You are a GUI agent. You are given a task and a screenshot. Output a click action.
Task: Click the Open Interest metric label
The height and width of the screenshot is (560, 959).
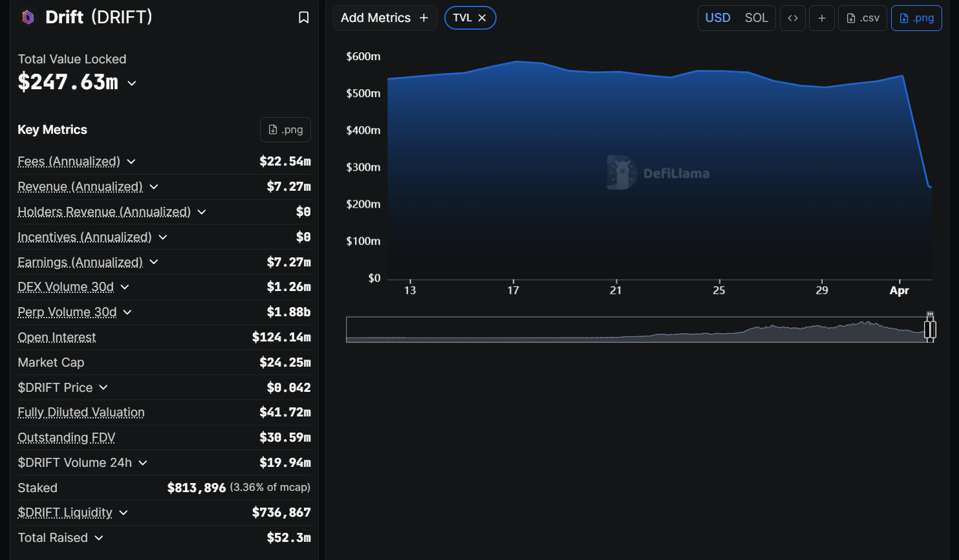(x=57, y=338)
